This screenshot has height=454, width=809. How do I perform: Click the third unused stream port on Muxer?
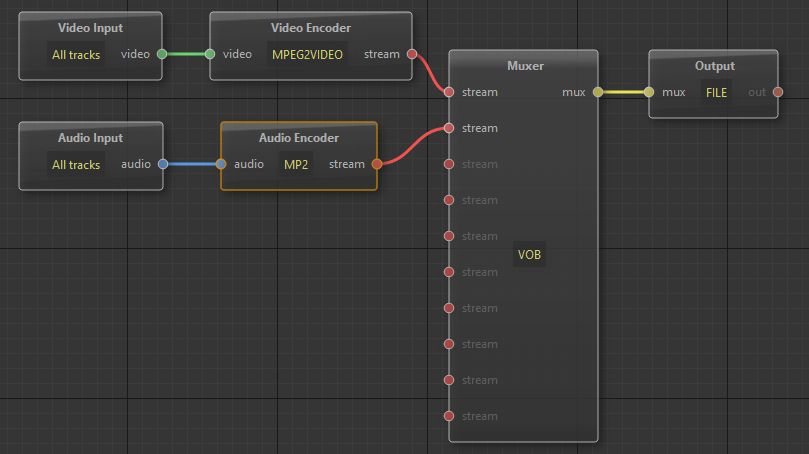pyautogui.click(x=449, y=236)
